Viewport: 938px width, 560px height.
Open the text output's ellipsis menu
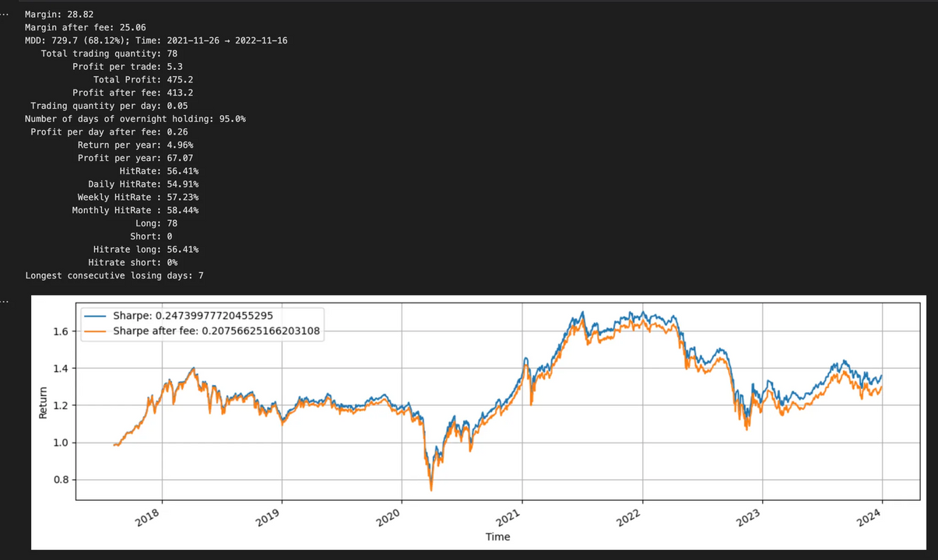click(x=5, y=14)
